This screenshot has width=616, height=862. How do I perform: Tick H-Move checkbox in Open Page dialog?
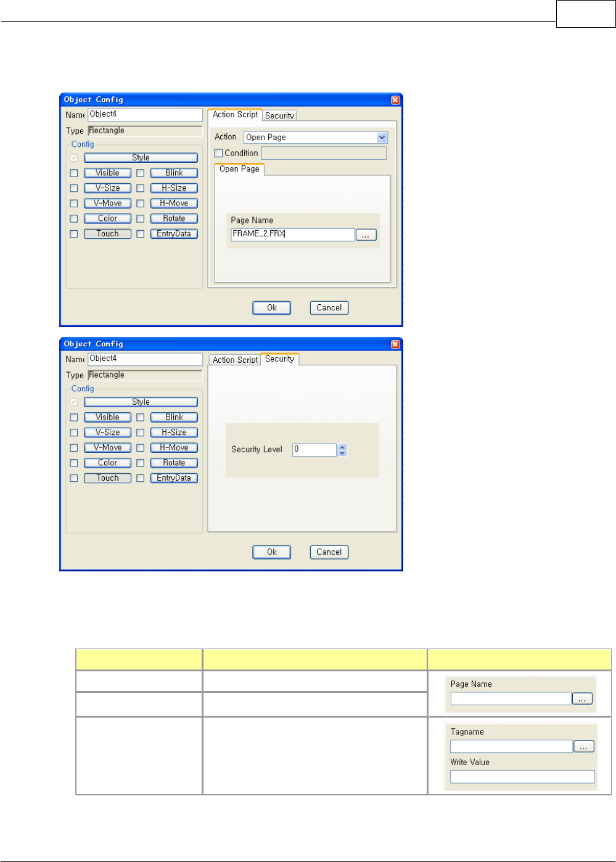pos(141,204)
